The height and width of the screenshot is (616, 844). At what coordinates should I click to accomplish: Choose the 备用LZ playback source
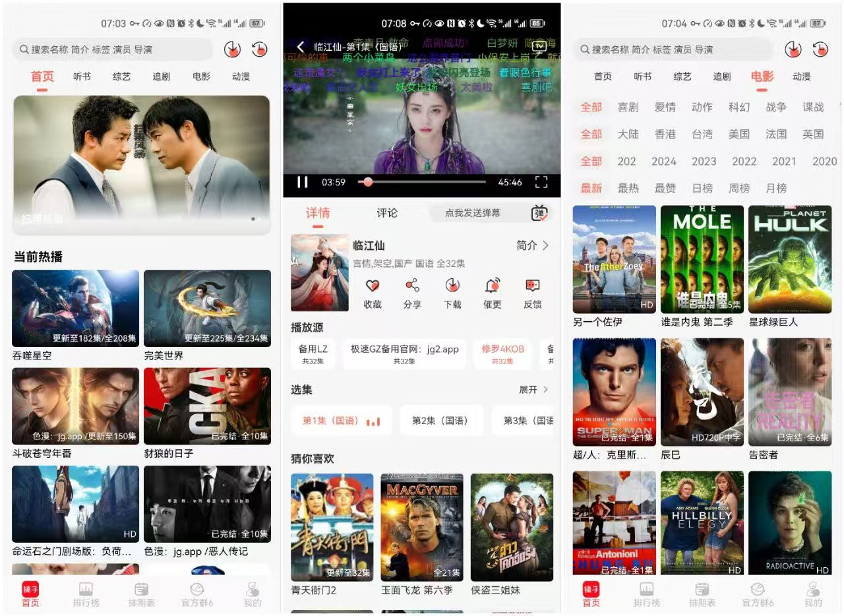[x=313, y=354]
